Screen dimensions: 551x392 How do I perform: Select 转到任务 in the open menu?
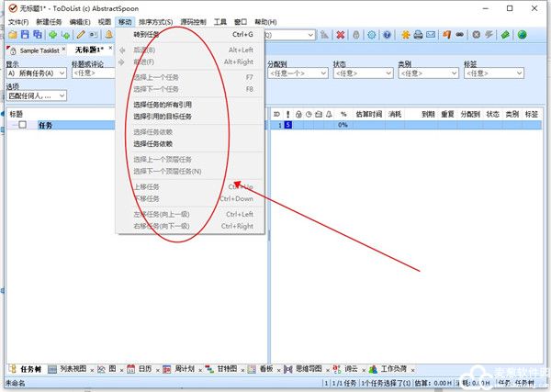(147, 35)
